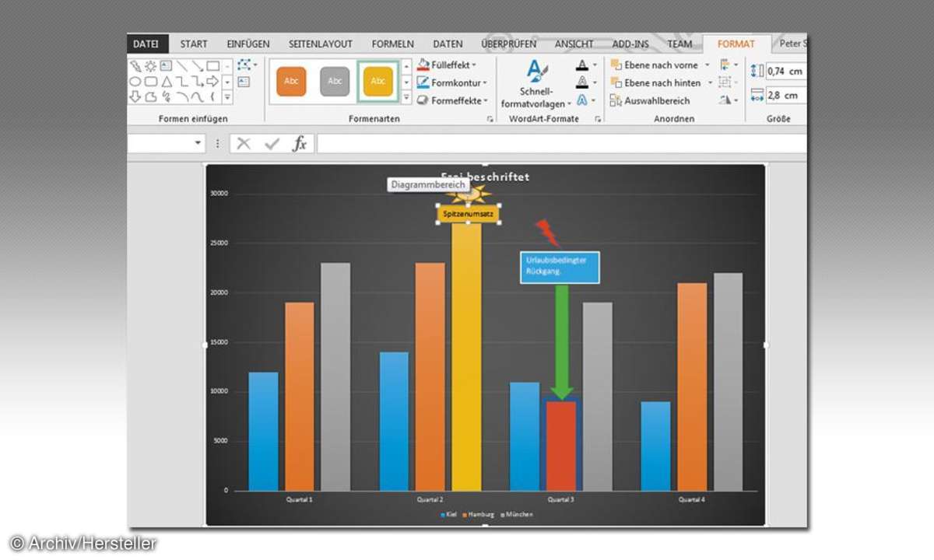The width and height of the screenshot is (934, 560).
Task: Edit the shape width 2,8 cm field
Action: coord(786,96)
